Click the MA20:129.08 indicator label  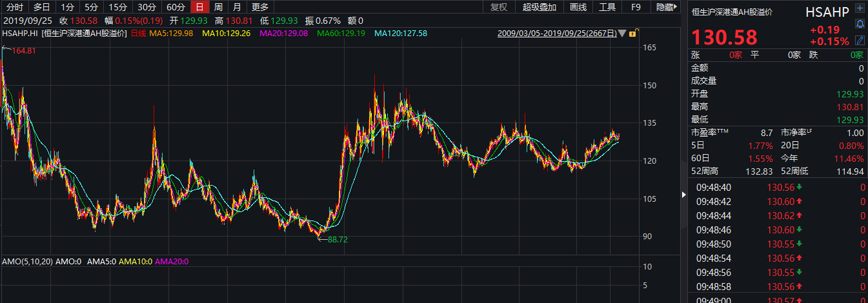tap(283, 33)
